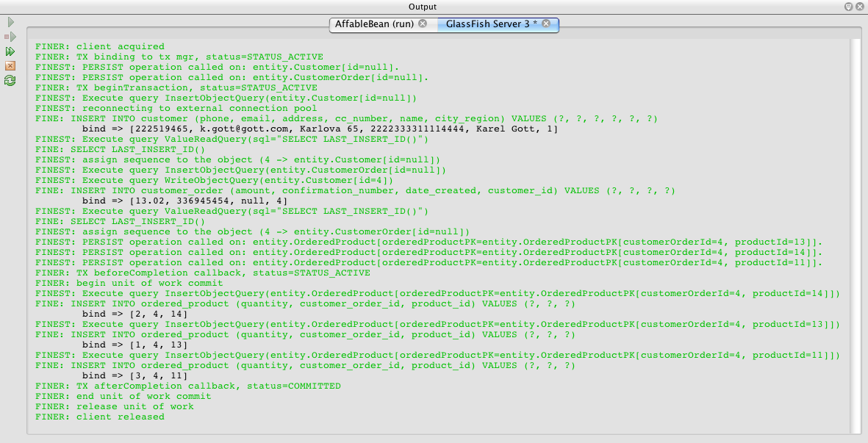Viewport: 868px width, 443px height.
Task: Click the Output panel title
Action: (423, 7)
